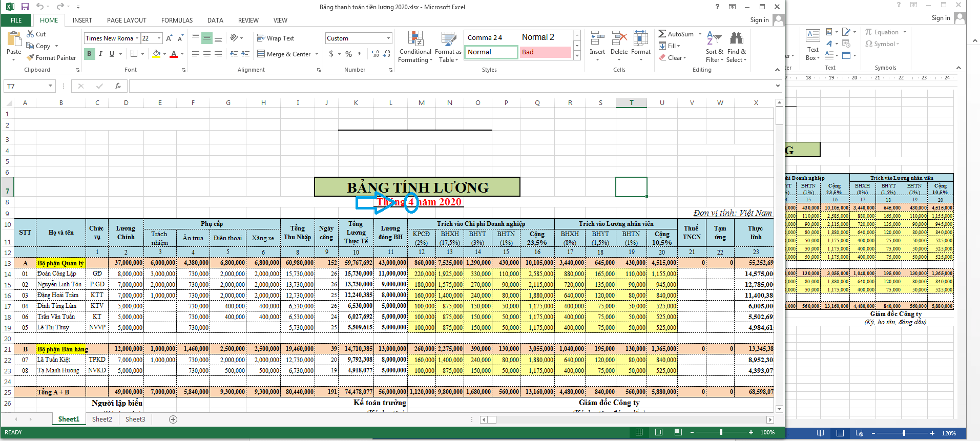Viewport: 980px width, 441px height.
Task: Click the Copy command
Action: [x=39, y=46]
